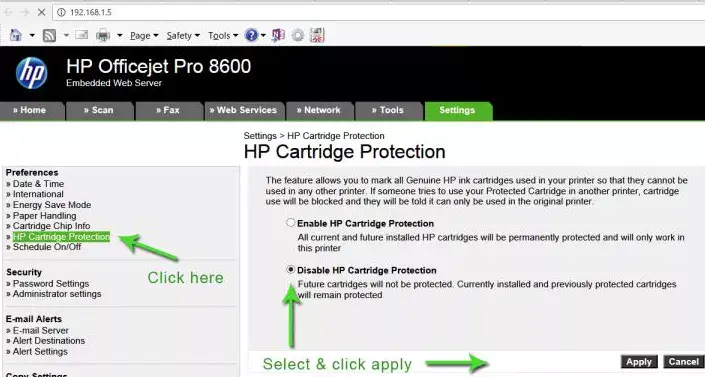Open the Home tab
The image size is (705, 377).
click(32, 111)
